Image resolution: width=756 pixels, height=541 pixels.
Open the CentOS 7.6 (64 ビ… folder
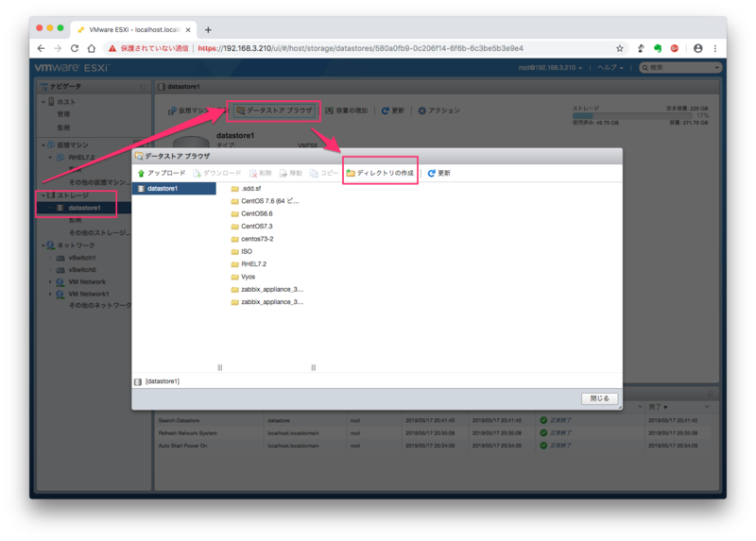(x=265, y=201)
